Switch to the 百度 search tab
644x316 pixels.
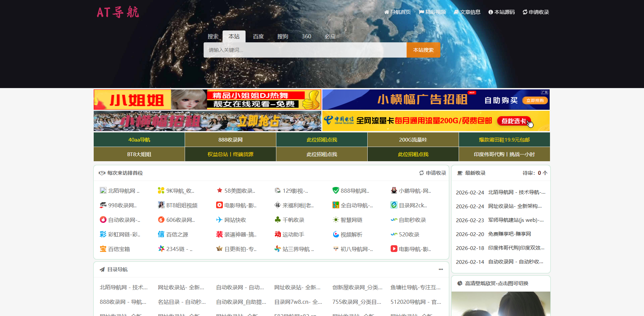[x=258, y=36]
